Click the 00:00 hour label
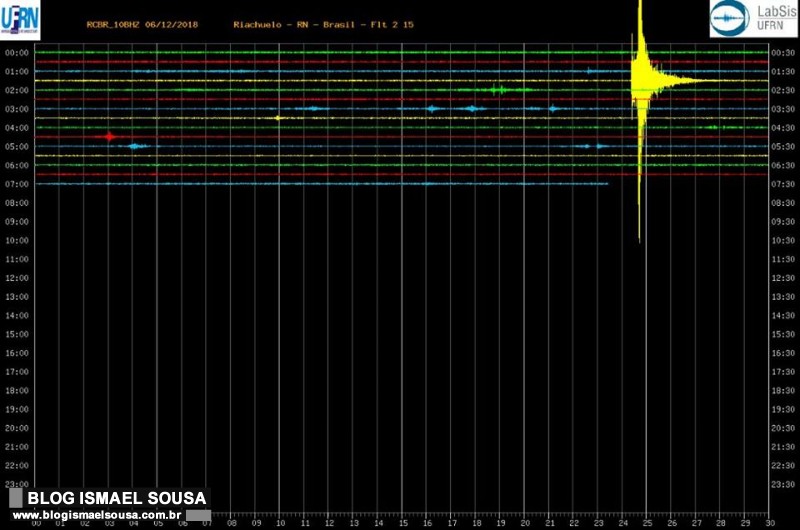This screenshot has width=800, height=530. [17, 53]
